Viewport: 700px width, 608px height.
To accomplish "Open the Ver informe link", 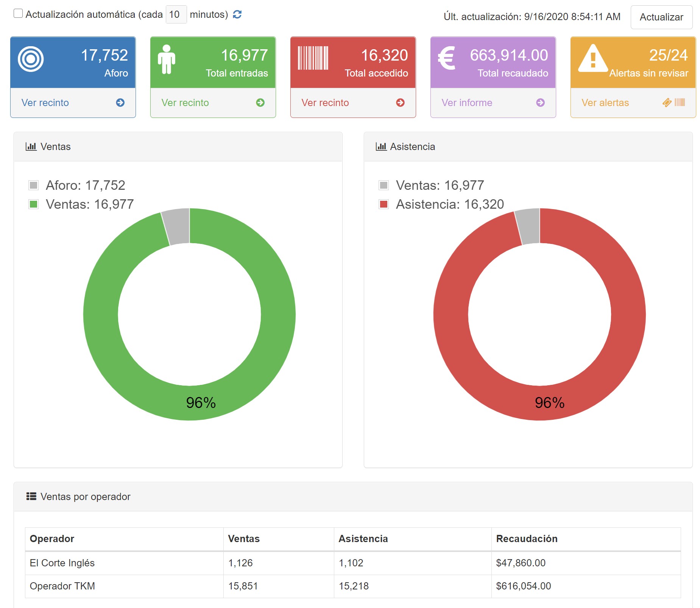I will (x=467, y=103).
